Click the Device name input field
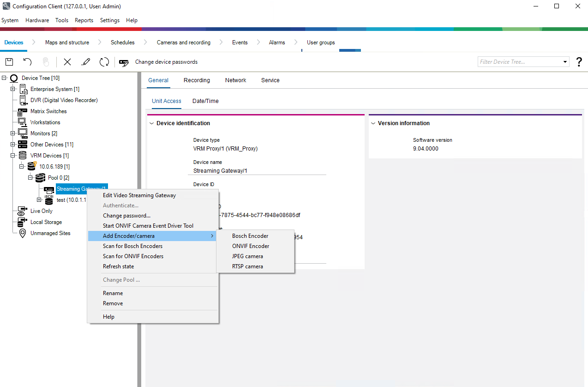This screenshot has height=387, width=588. 259,171
